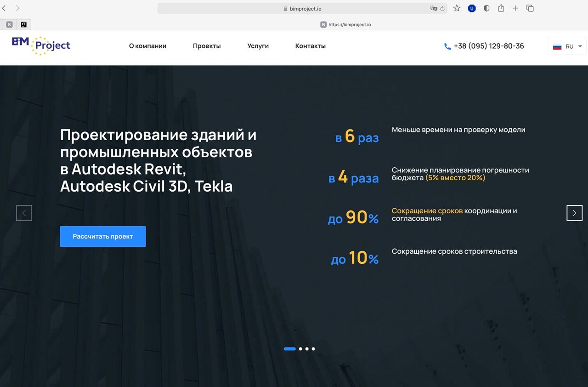Viewport: 588px width, 387px height.
Task: Go forward with the browser forward arrow
Action: (x=17, y=8)
